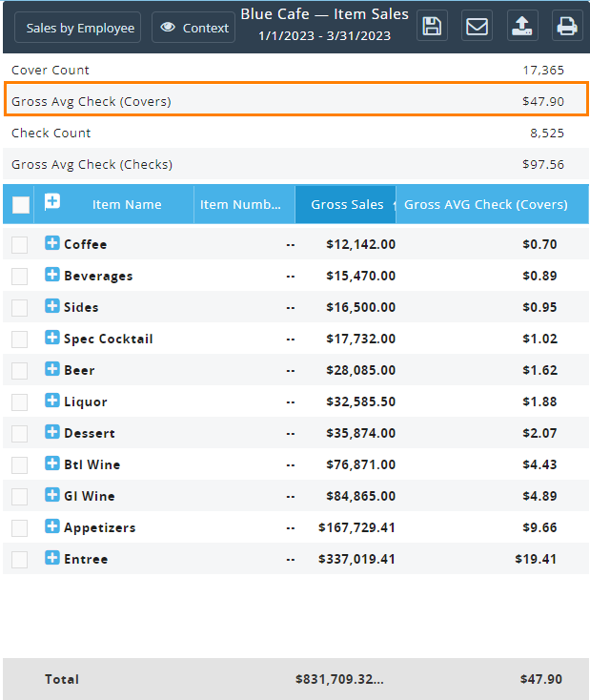
Task: Expand the Appetizers category row
Action: (x=52, y=525)
